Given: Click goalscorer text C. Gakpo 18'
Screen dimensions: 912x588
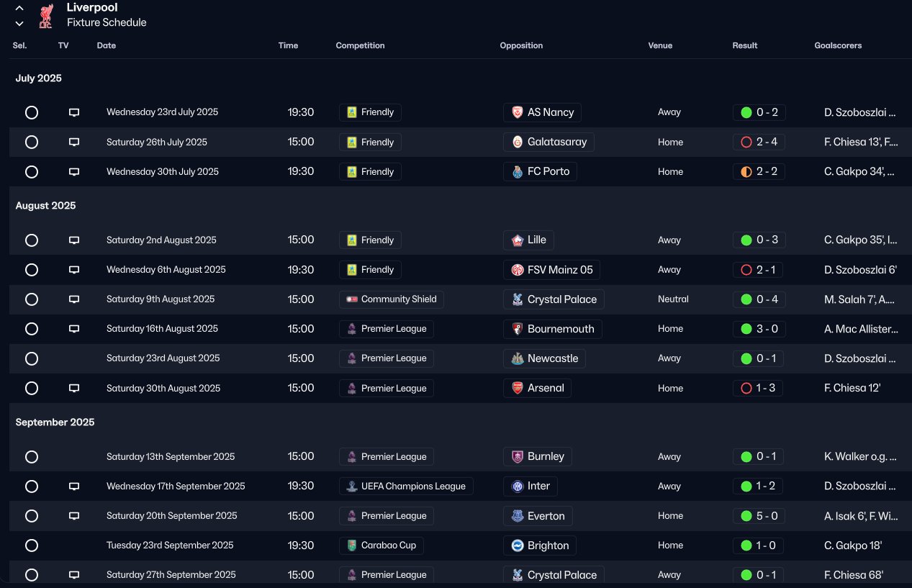Looking at the screenshot, I should pos(854,546).
